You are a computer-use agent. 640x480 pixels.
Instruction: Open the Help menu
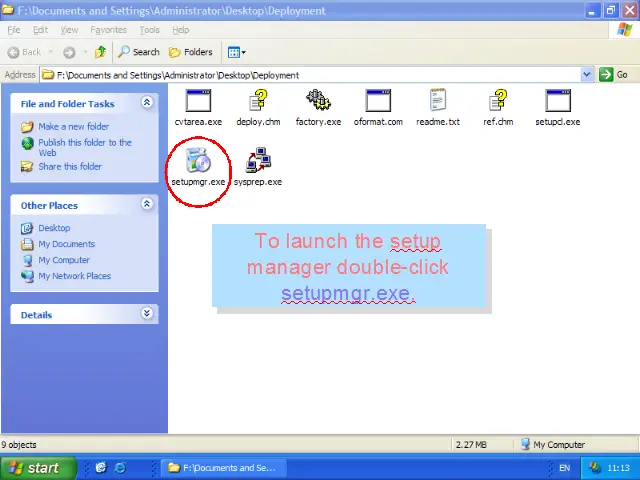pyautogui.click(x=180, y=30)
